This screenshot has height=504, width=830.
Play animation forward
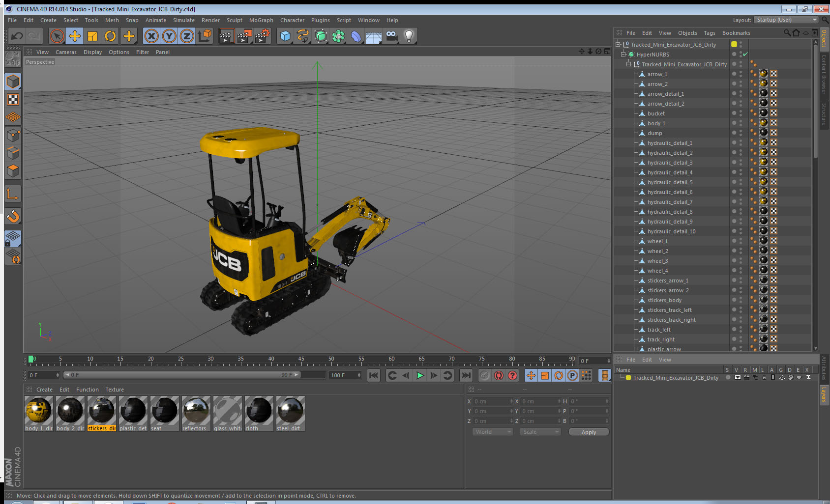pyautogui.click(x=420, y=375)
